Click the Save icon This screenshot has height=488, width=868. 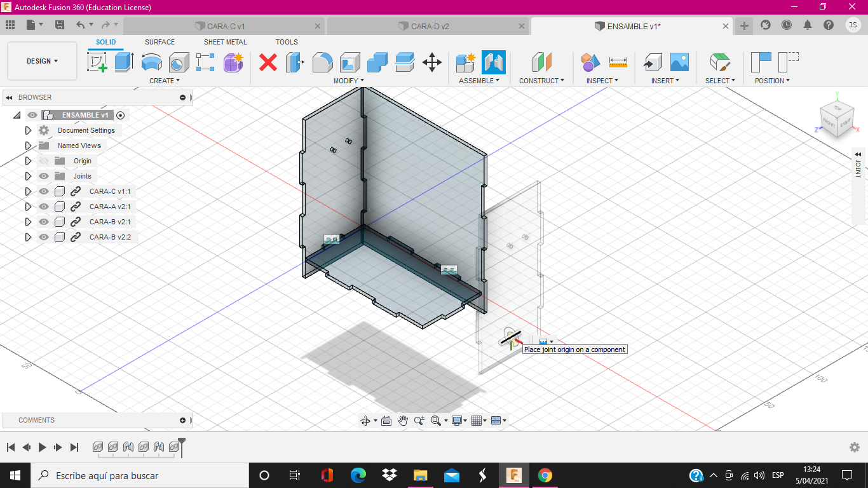pyautogui.click(x=60, y=25)
